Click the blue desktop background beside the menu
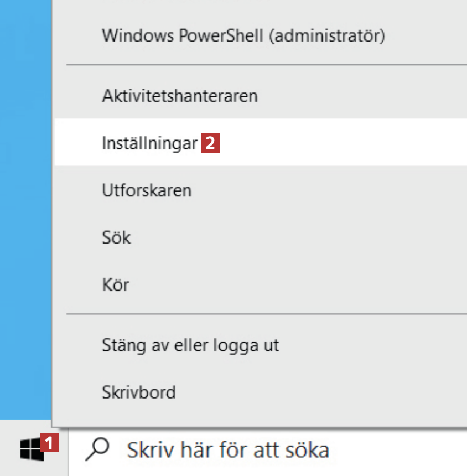 pos(25,221)
